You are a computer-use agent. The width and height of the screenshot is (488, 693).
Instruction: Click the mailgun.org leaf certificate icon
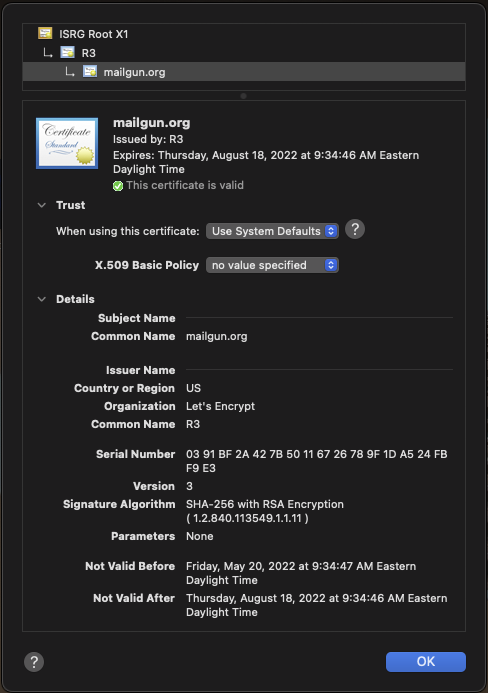90,72
